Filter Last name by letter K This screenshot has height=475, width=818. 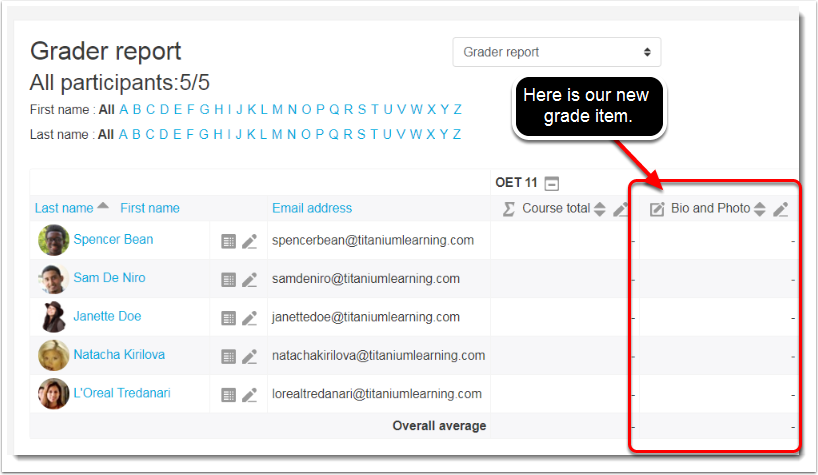click(251, 135)
